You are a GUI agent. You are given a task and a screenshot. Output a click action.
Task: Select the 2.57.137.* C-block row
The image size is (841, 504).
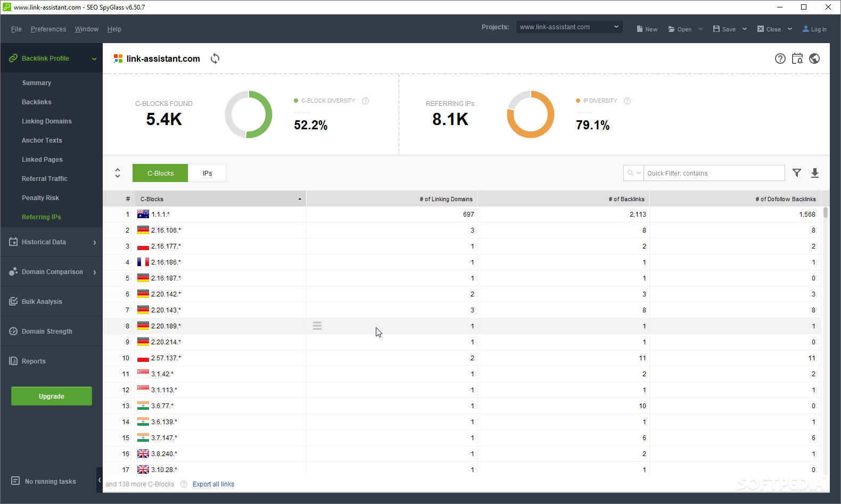tap(461, 358)
